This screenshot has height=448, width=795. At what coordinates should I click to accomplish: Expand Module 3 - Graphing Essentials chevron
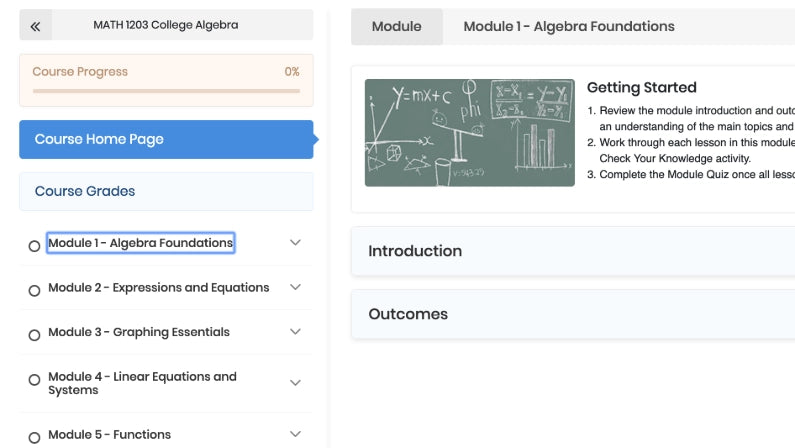(295, 332)
